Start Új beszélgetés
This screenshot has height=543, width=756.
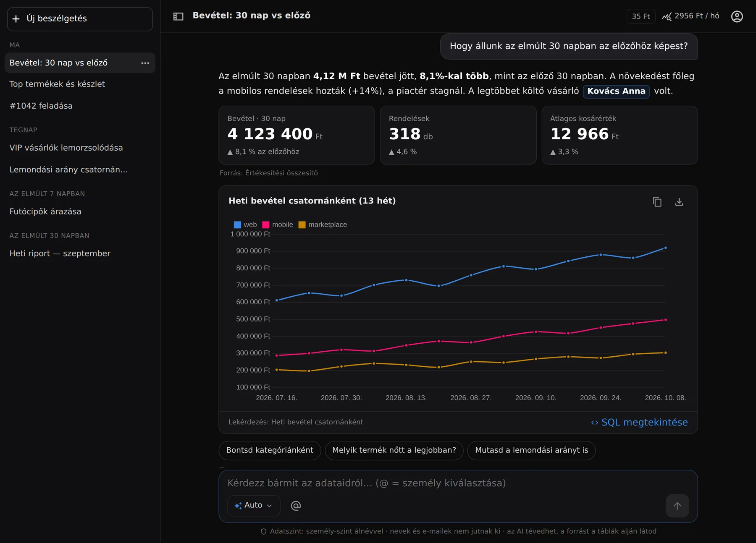coord(80,19)
